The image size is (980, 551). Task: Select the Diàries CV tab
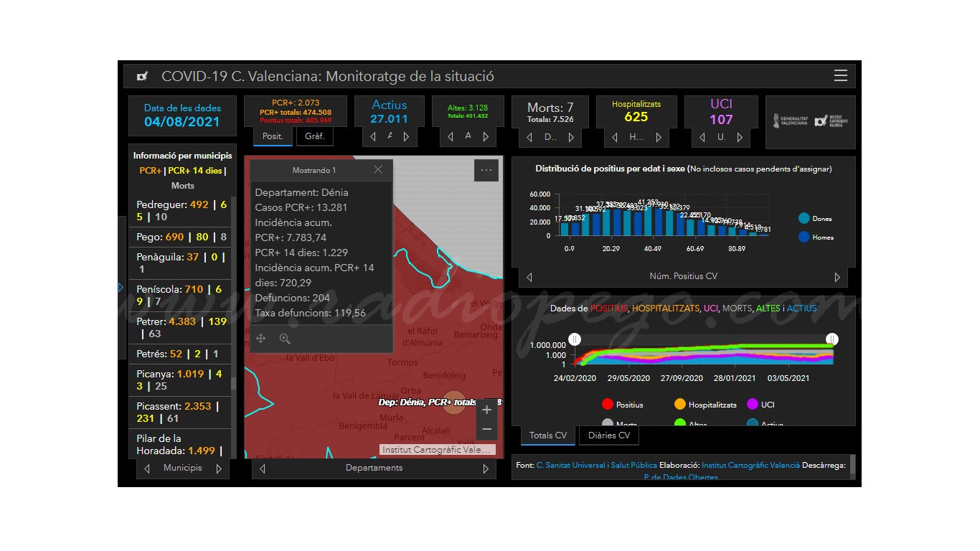tap(609, 435)
